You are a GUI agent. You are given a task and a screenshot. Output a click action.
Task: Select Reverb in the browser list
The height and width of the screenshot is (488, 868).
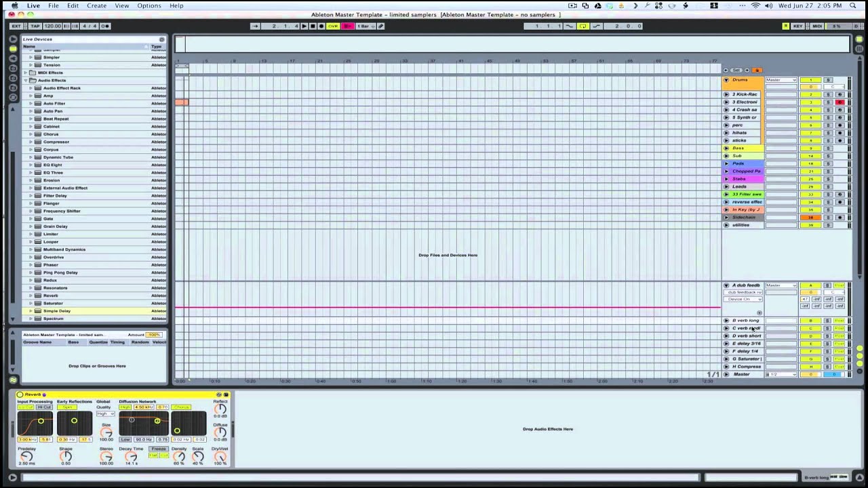(94, 296)
